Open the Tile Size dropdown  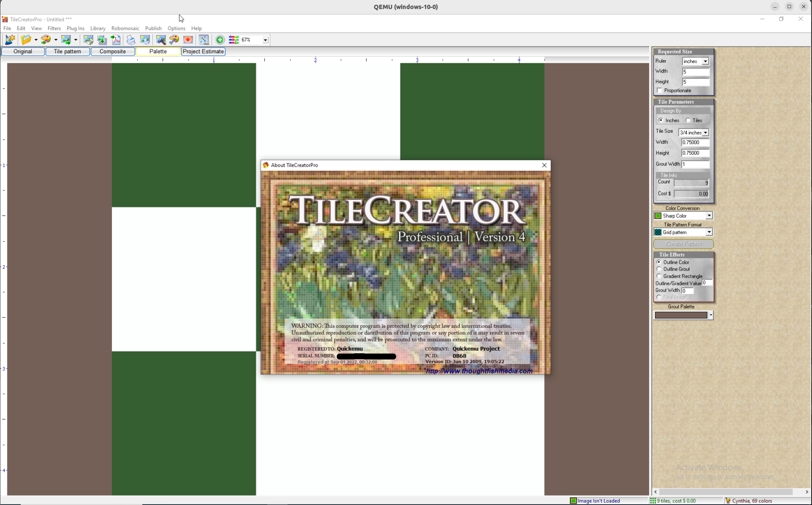click(705, 133)
